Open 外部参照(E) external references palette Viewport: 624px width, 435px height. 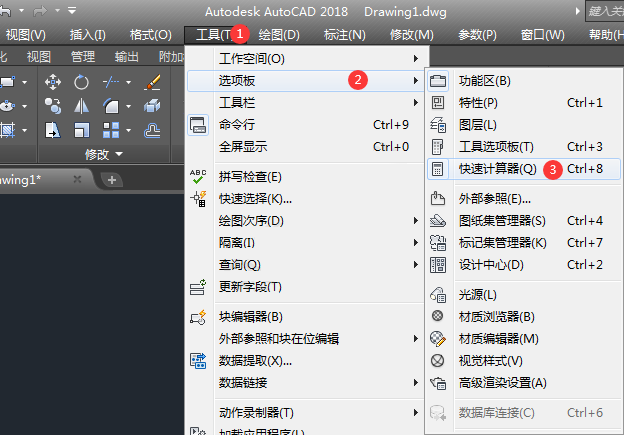(524, 199)
